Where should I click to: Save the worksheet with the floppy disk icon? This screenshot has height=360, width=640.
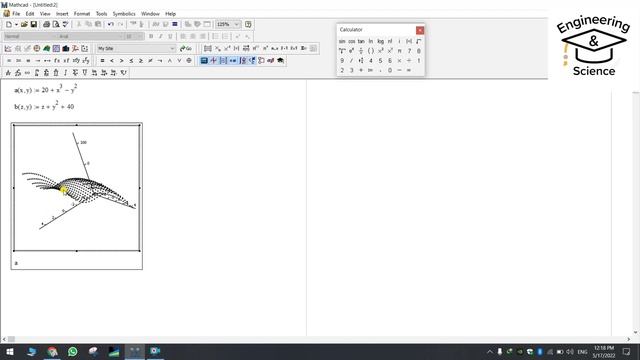33,24
